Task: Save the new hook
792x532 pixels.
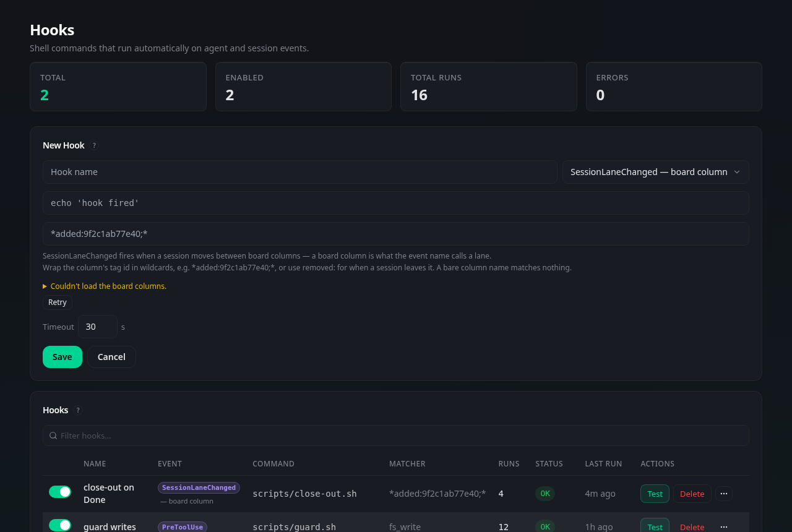Action: pyautogui.click(x=62, y=357)
